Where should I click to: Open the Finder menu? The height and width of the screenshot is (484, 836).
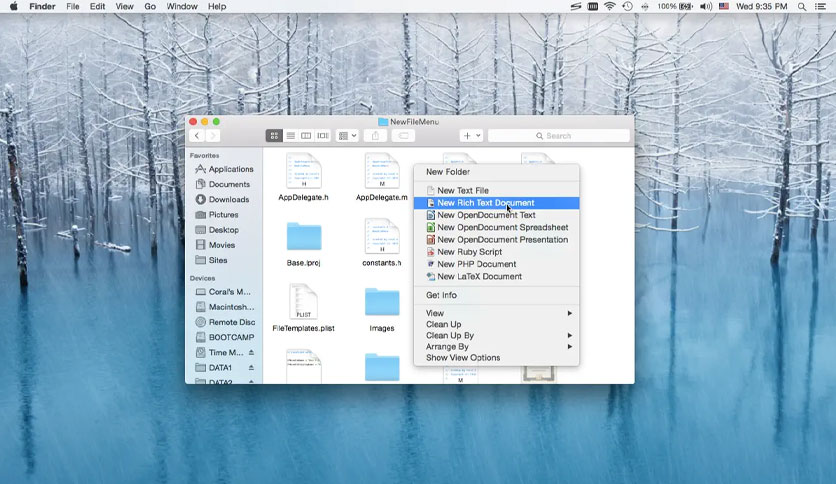point(43,6)
